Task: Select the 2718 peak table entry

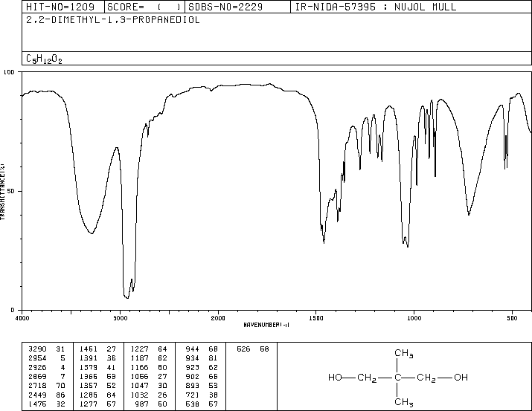Action: (46, 386)
